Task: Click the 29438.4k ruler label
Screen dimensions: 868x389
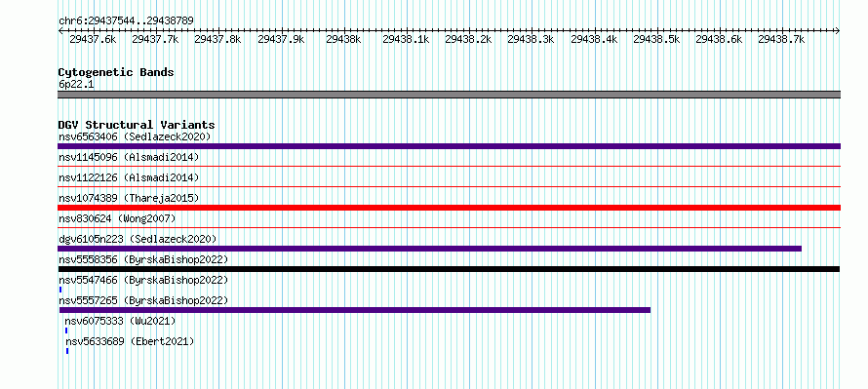Action: click(x=594, y=39)
